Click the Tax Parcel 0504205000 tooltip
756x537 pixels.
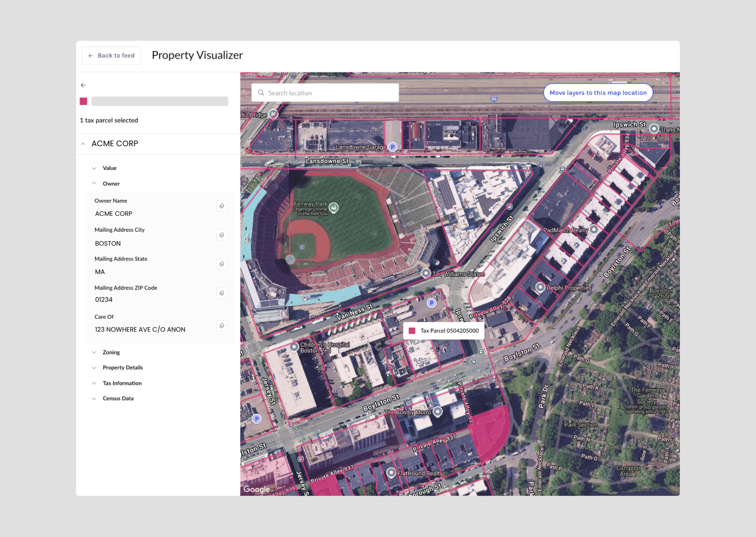(444, 331)
